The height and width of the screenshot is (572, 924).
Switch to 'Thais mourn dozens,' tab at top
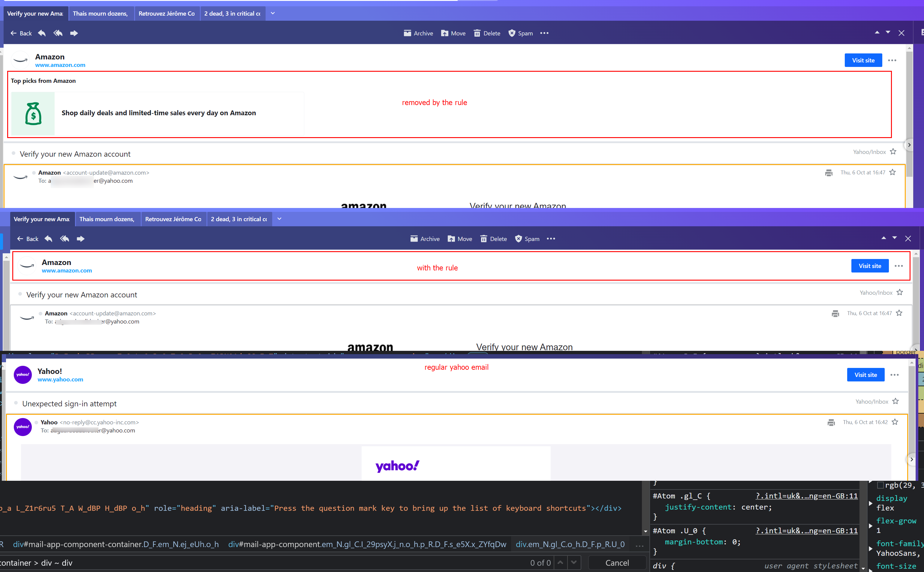(100, 14)
